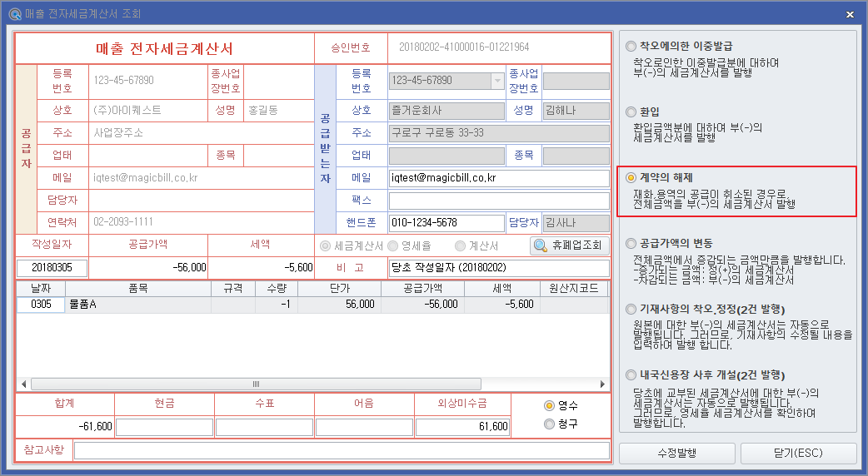
Task: Click the 승인번호 value 20180202-41000016-01221964
Action: pyautogui.click(x=464, y=47)
